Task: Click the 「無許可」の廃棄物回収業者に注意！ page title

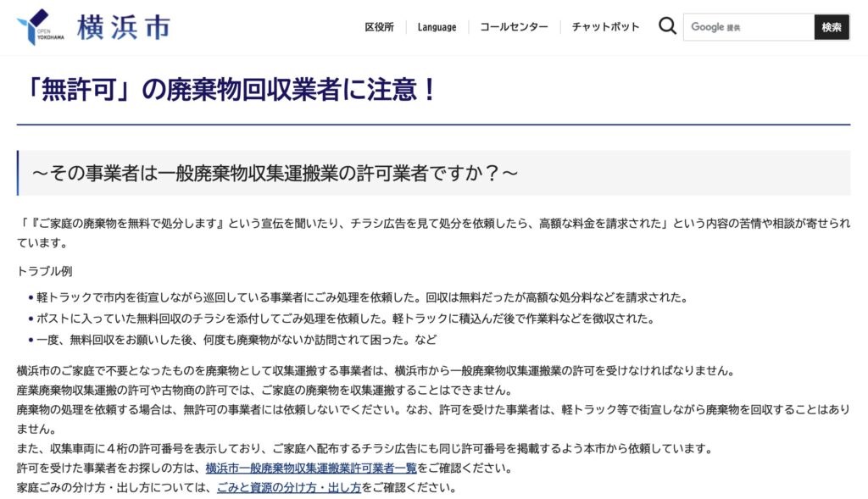Action: (x=227, y=90)
